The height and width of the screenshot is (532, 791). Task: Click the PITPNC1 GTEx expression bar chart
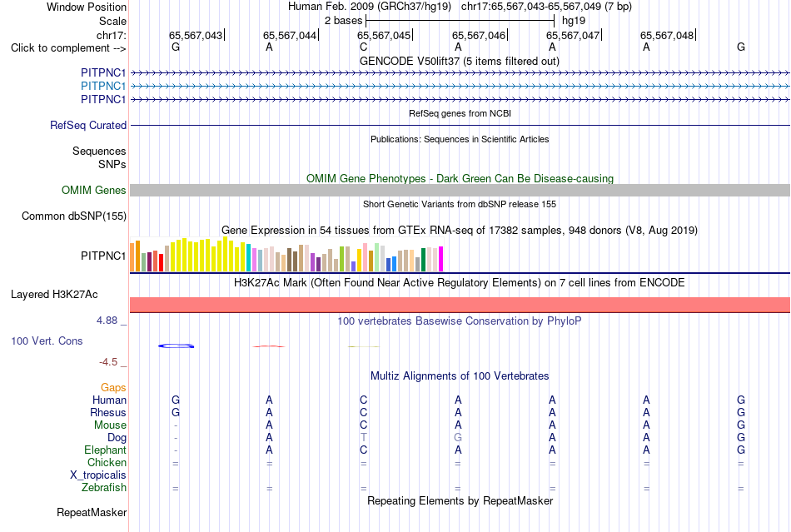[x=286, y=255]
